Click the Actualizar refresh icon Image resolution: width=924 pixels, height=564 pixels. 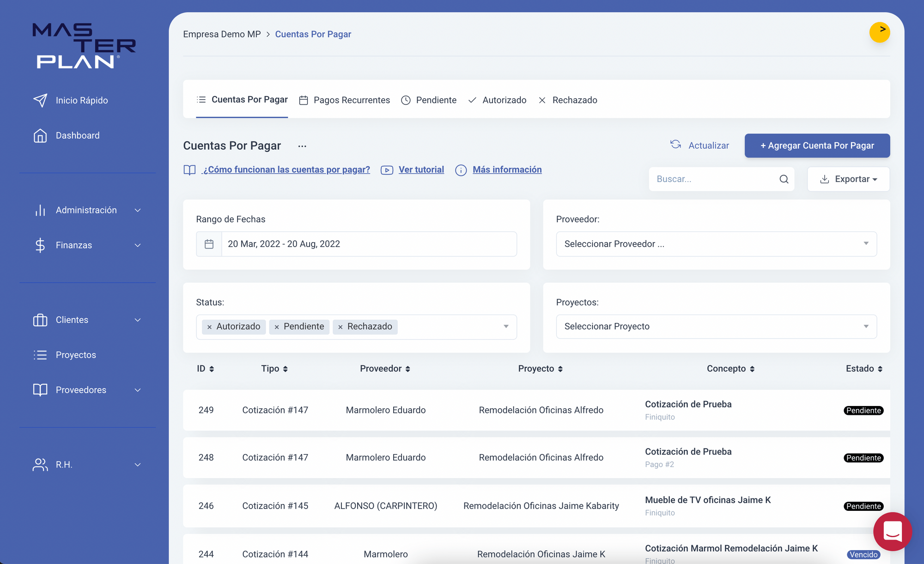[x=676, y=145]
